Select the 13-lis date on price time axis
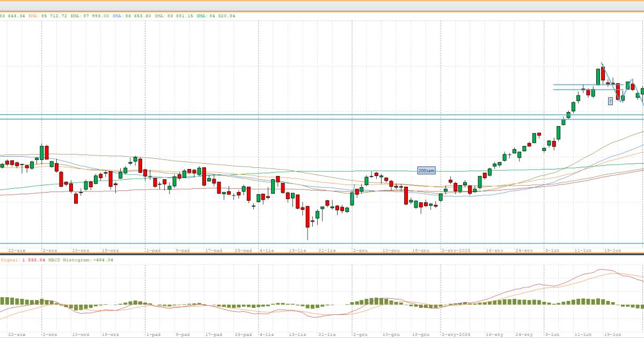The height and width of the screenshot is (338, 644). 297,250
